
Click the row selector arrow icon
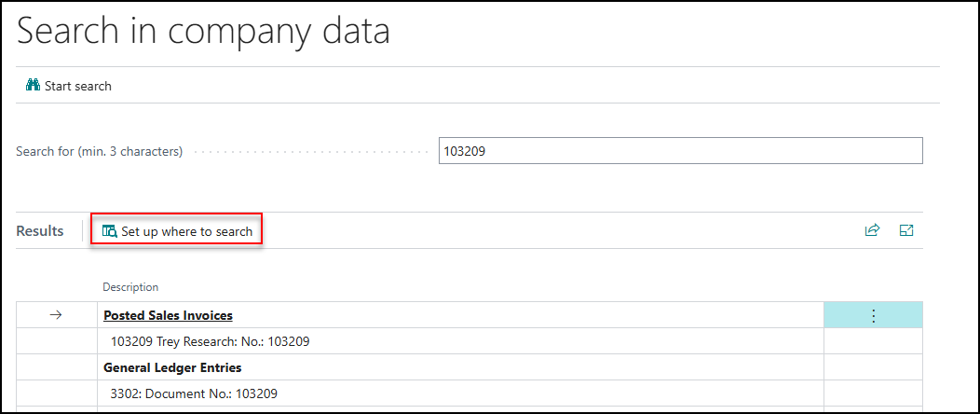coord(56,316)
